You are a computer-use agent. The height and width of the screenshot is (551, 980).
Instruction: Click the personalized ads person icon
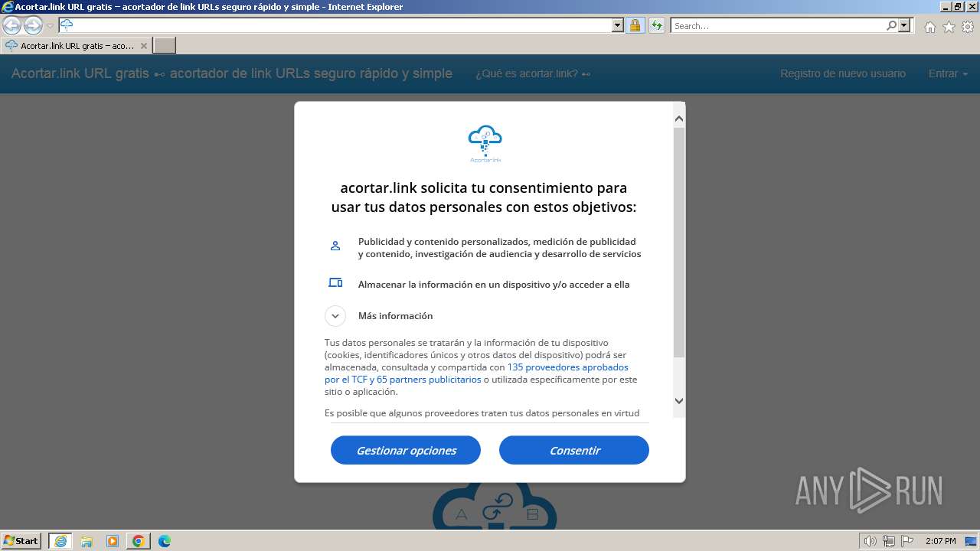pyautogui.click(x=335, y=246)
